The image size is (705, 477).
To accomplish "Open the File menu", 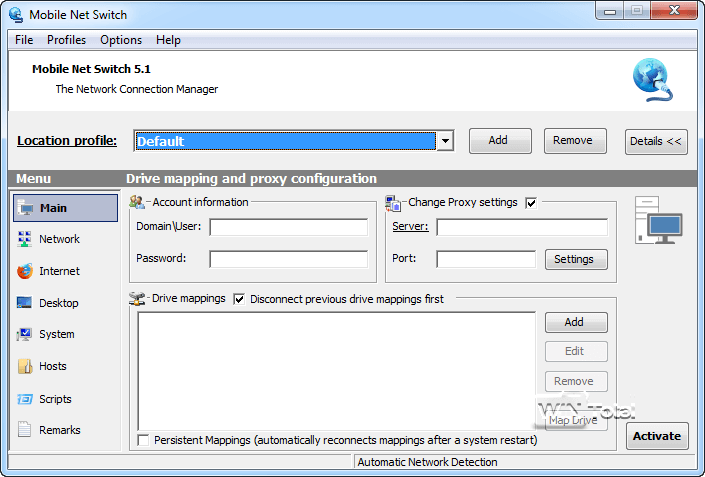I will point(24,40).
